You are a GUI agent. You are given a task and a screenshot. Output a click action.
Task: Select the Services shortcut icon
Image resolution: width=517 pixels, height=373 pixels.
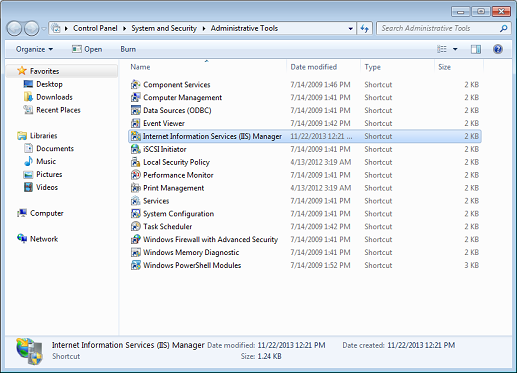pos(135,201)
